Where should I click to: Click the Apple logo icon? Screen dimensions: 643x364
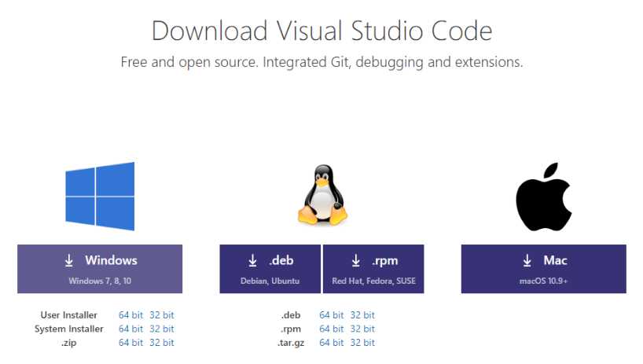click(544, 197)
